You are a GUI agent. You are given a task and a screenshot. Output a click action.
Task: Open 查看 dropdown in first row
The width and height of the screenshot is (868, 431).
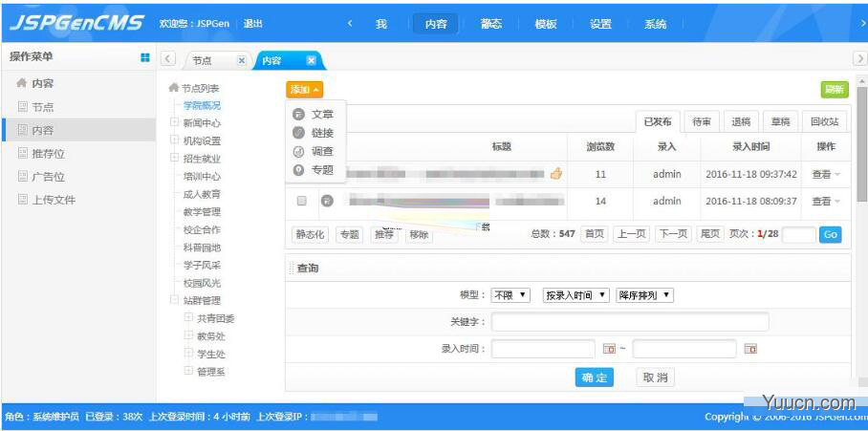(826, 174)
